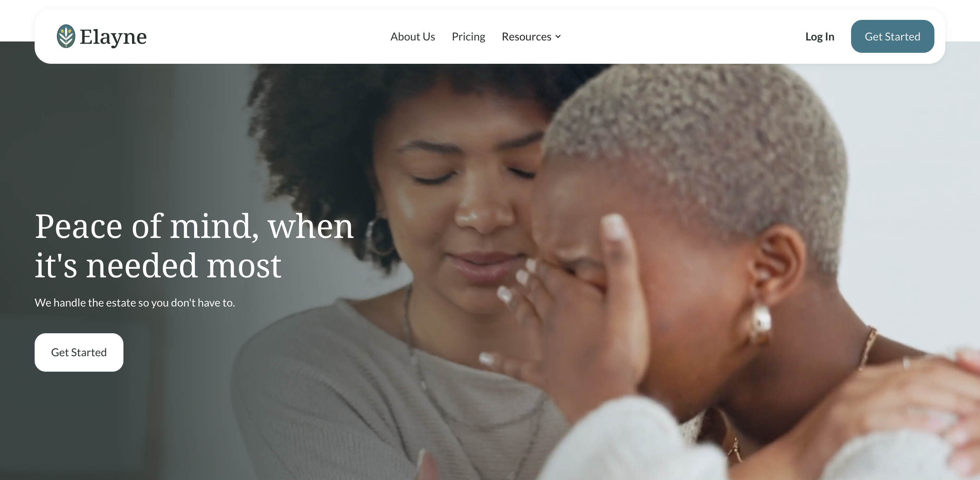Click empty space between logo and About Us
Image resolution: width=980 pixels, height=480 pixels.
pyautogui.click(x=266, y=36)
